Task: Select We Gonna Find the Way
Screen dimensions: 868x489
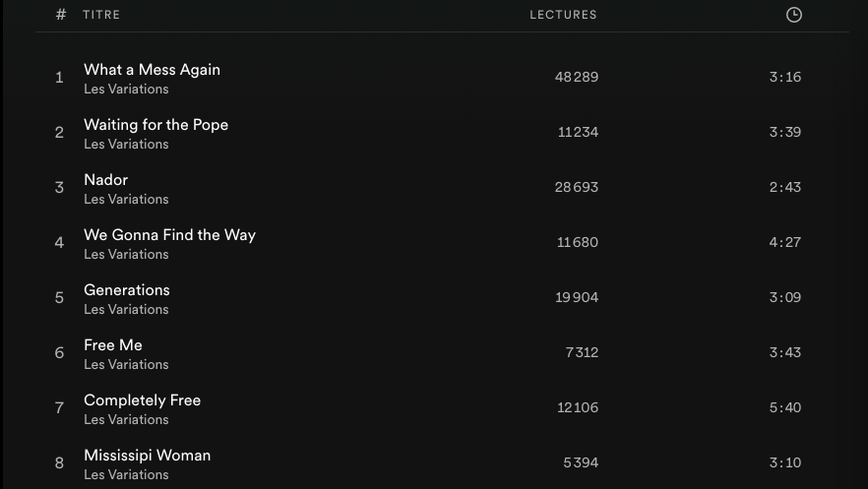Action: click(x=169, y=235)
